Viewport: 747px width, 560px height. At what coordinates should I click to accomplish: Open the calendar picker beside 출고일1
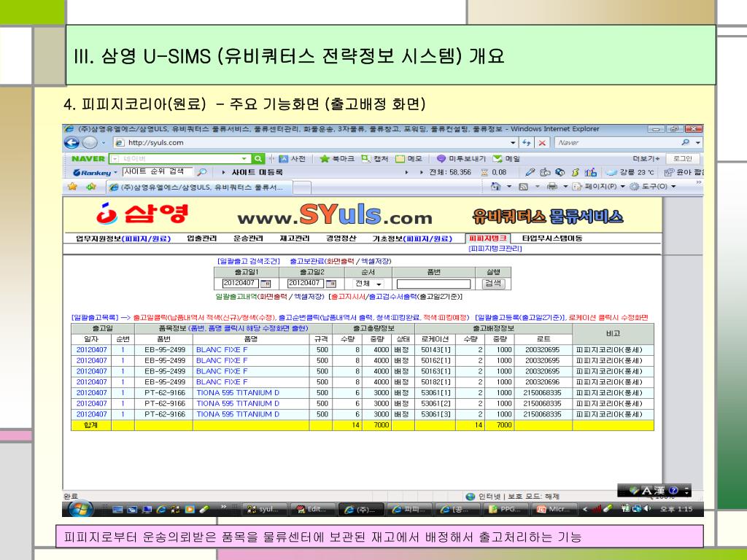pyautogui.click(x=265, y=284)
